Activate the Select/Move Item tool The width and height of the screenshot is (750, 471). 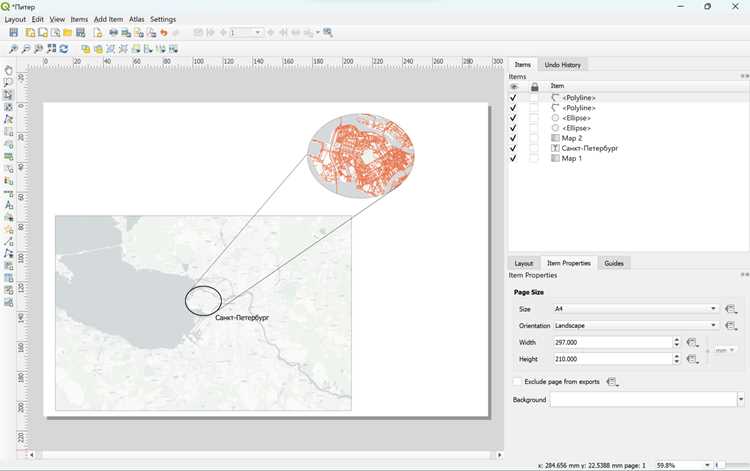point(8,95)
